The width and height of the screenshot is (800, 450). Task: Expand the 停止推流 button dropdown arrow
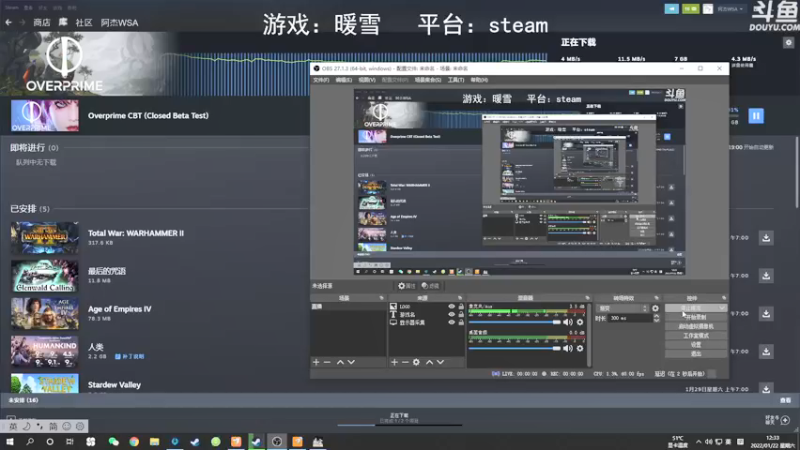(x=721, y=308)
